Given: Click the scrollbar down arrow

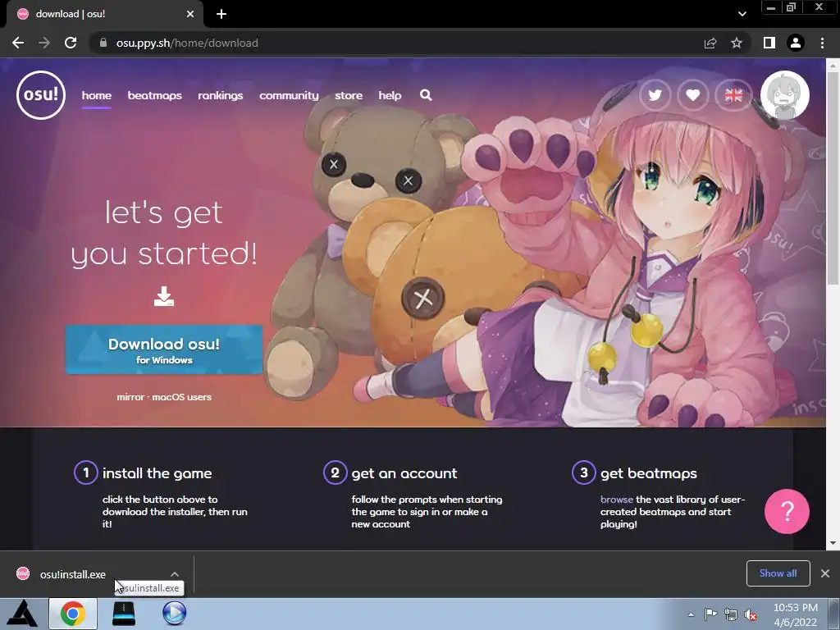Looking at the screenshot, I should pyautogui.click(x=833, y=543).
